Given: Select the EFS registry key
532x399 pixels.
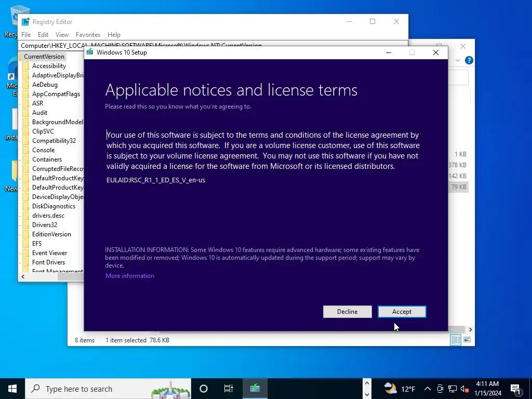Looking at the screenshot, I should (x=37, y=244).
